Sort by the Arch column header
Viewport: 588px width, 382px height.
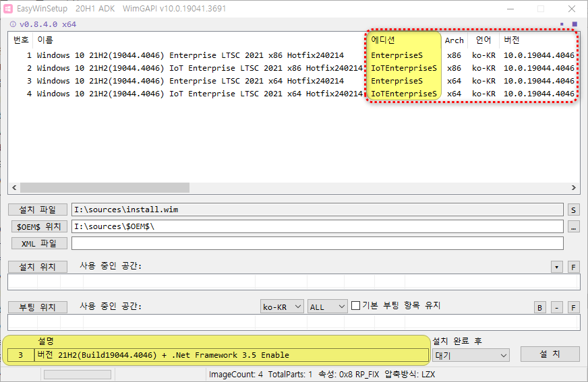[x=454, y=40]
